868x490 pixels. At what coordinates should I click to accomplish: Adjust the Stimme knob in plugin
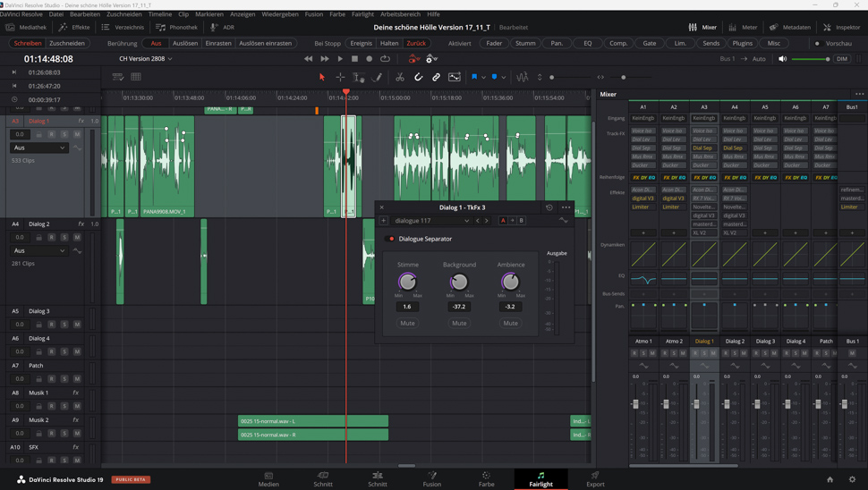point(407,282)
